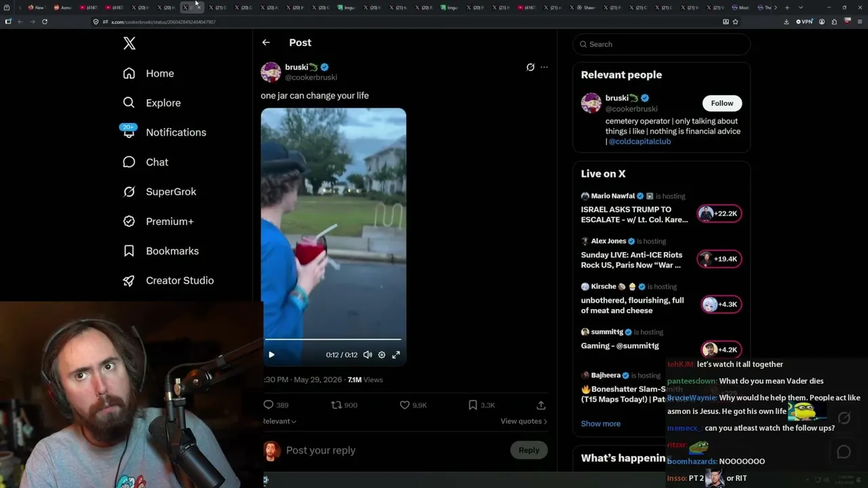Open Mario Nawfal's live space

click(635, 215)
